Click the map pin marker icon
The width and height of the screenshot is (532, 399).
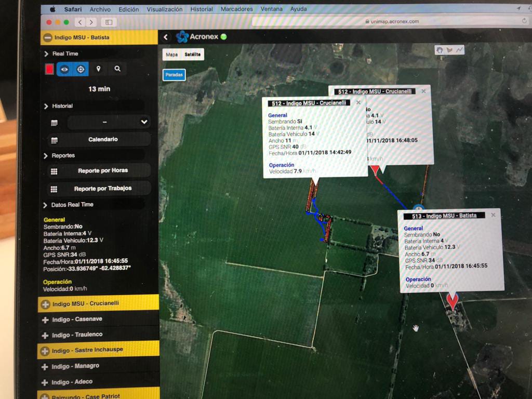coord(98,69)
